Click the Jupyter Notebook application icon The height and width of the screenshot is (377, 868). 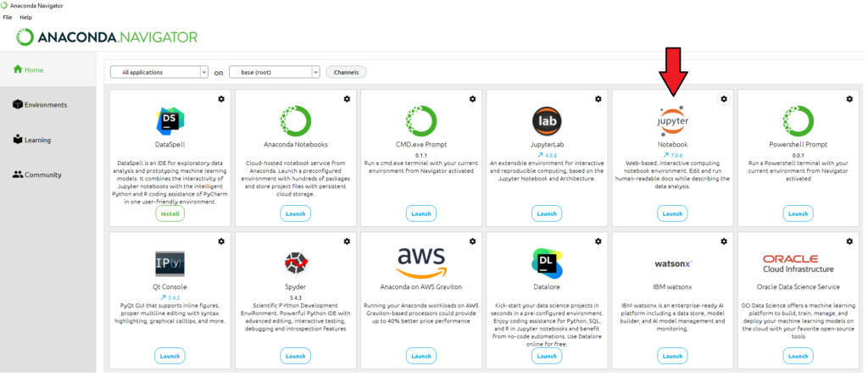673,122
